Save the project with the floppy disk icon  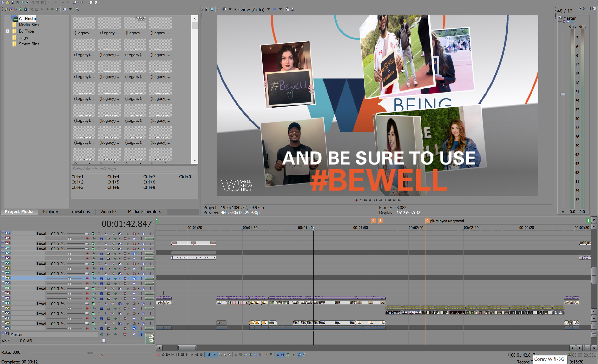(13, 2)
